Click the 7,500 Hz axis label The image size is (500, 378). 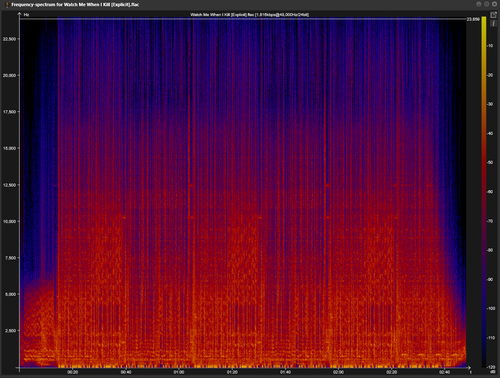[x=10, y=258]
